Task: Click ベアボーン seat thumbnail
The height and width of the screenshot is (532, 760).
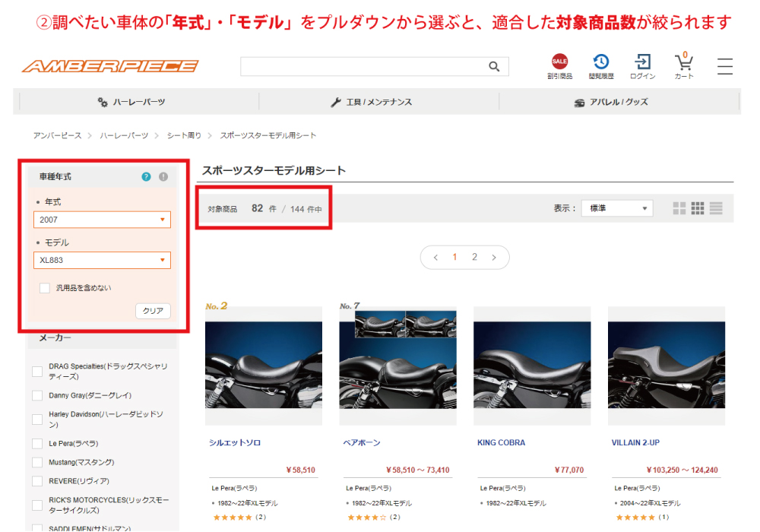Action: [398, 366]
